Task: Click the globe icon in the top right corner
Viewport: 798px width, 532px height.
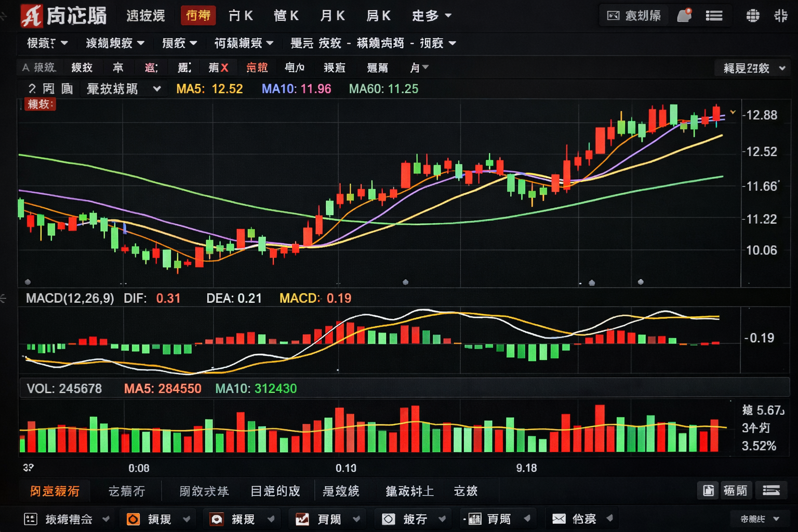Action: coord(753,16)
